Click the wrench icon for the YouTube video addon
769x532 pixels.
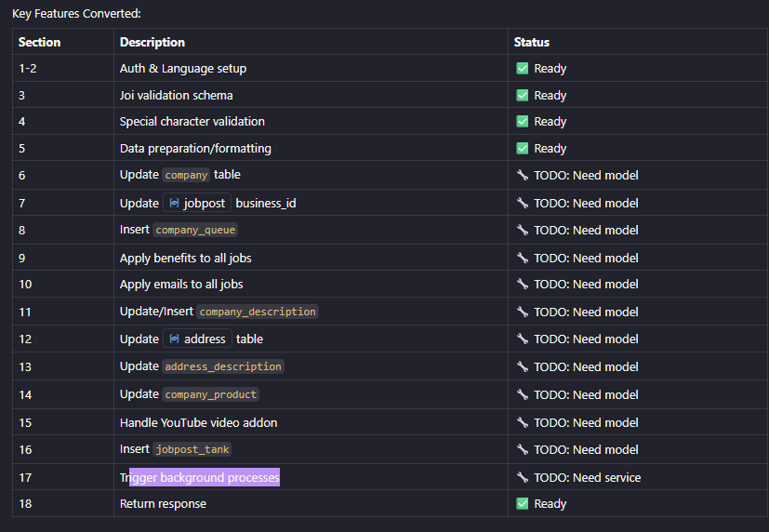coord(523,422)
